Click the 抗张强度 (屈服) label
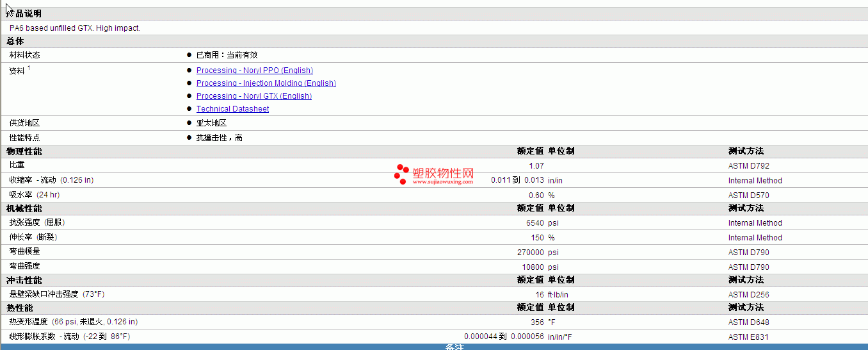Viewport: 868px width, 350px height. 37,222
